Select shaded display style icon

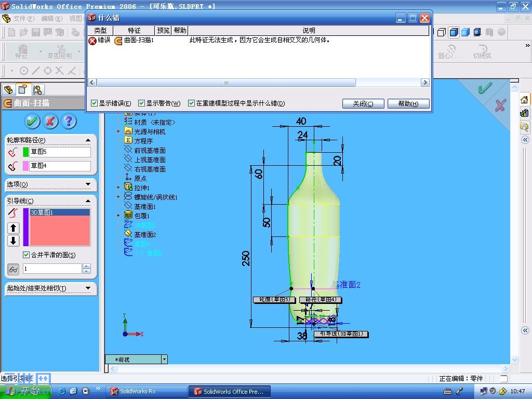[465, 32]
